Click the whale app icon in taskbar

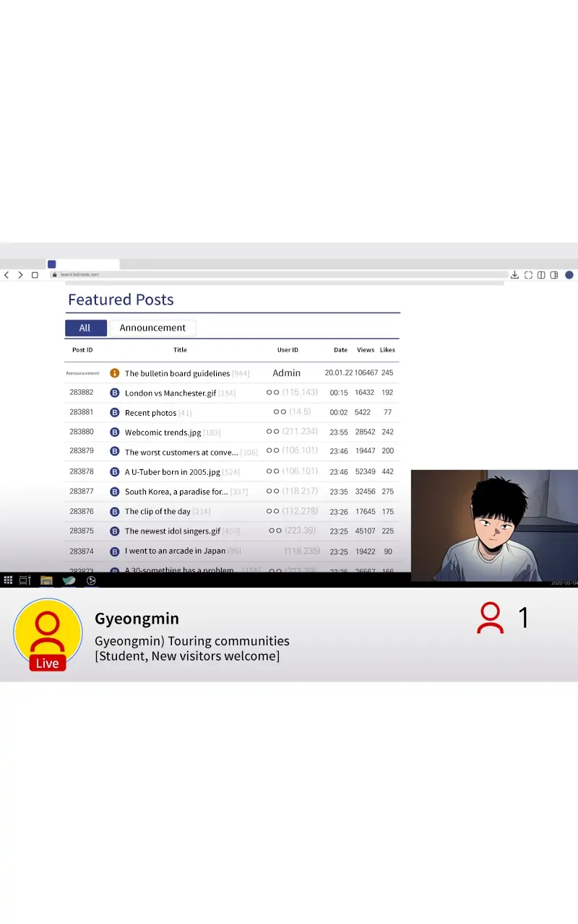coord(69,580)
